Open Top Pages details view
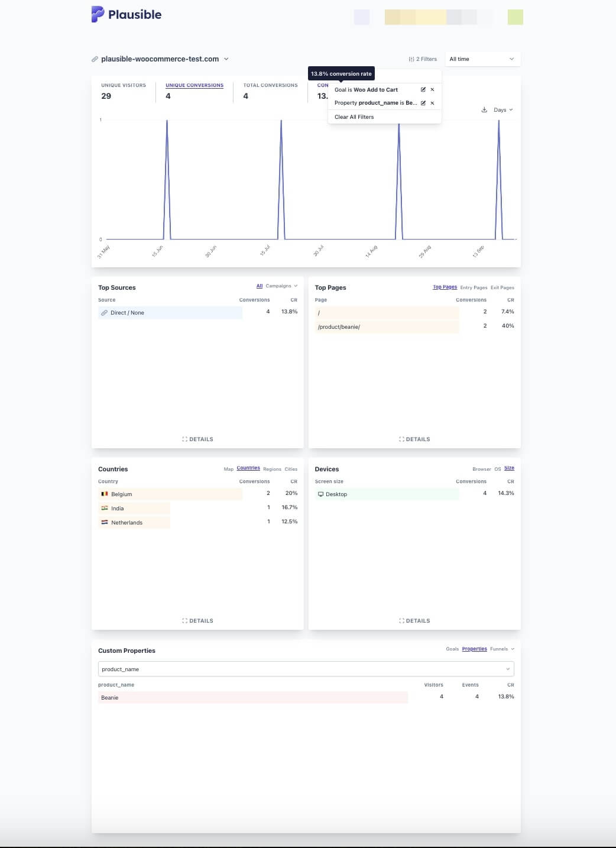 pyautogui.click(x=414, y=439)
